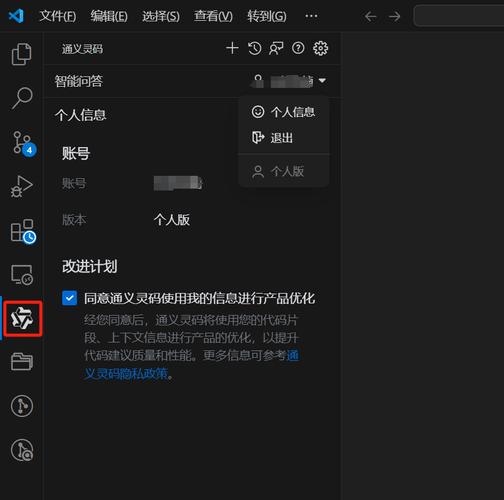Open help question mark icon
Screen dimensions: 504x500
[x=298, y=48]
